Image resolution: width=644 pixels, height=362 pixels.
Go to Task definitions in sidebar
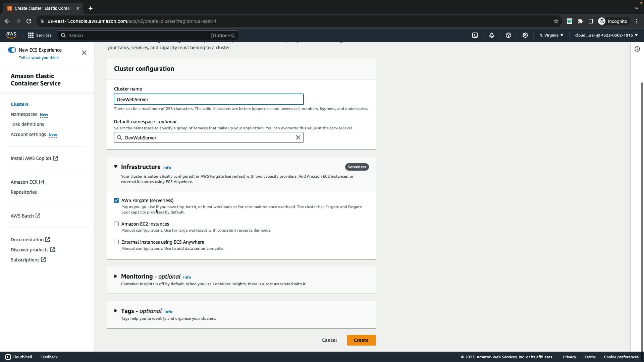pyautogui.click(x=27, y=124)
